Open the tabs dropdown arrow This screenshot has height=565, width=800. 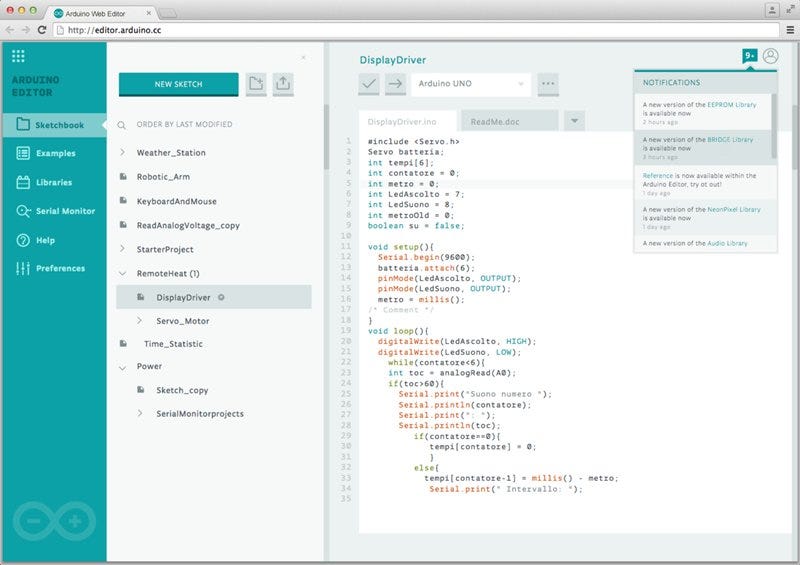[x=574, y=121]
